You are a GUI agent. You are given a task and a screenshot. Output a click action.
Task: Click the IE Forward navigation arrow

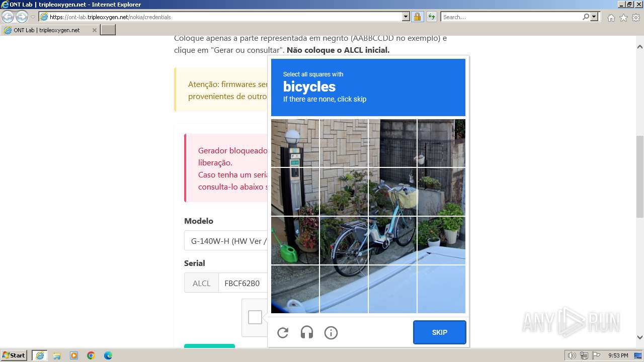tap(22, 17)
